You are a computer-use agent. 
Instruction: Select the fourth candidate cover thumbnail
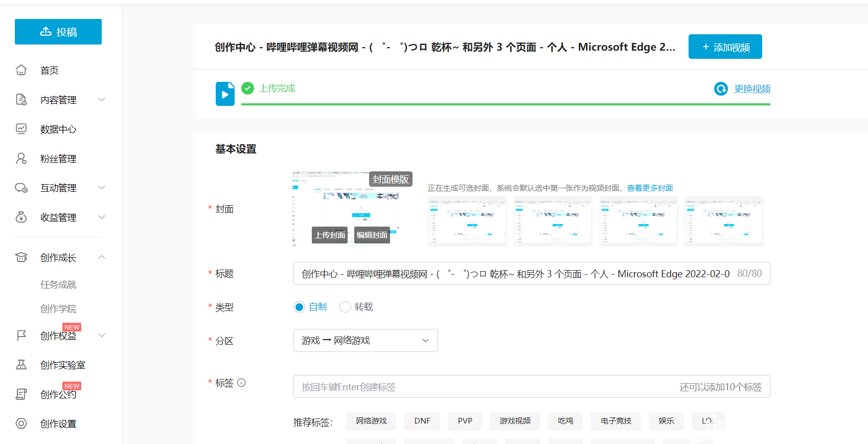pyautogui.click(x=724, y=221)
